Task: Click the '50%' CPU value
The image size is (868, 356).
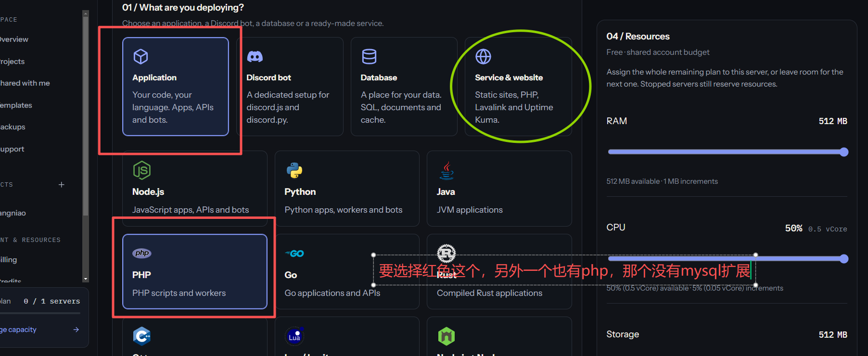Action: pos(793,228)
